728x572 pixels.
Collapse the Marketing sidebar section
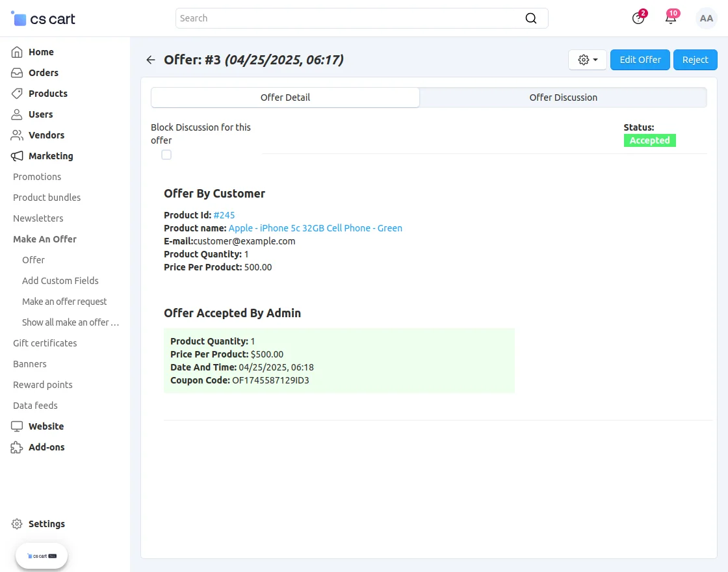[51, 156]
